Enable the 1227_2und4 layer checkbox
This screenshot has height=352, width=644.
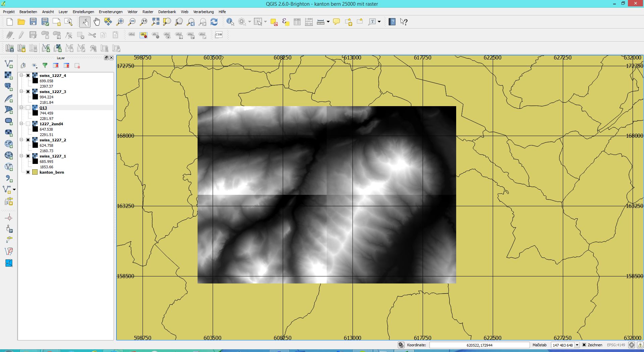pyautogui.click(x=28, y=124)
